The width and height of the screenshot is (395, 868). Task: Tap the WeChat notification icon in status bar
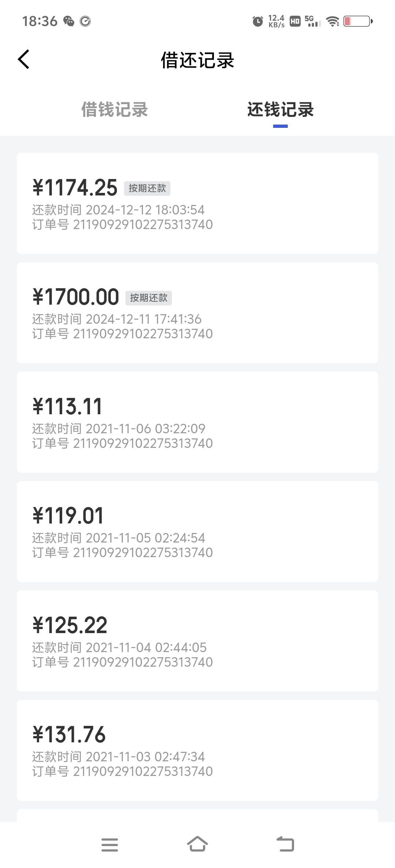click(x=69, y=21)
